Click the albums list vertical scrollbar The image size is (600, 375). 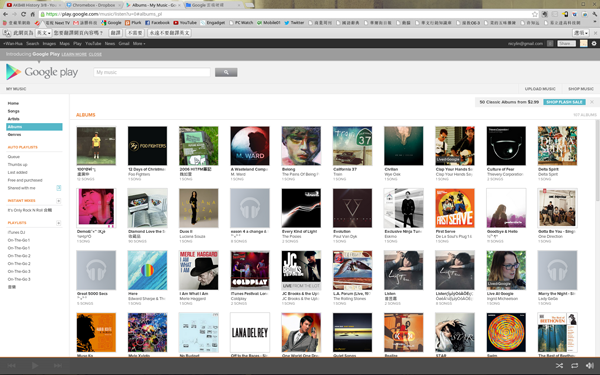pos(597,161)
